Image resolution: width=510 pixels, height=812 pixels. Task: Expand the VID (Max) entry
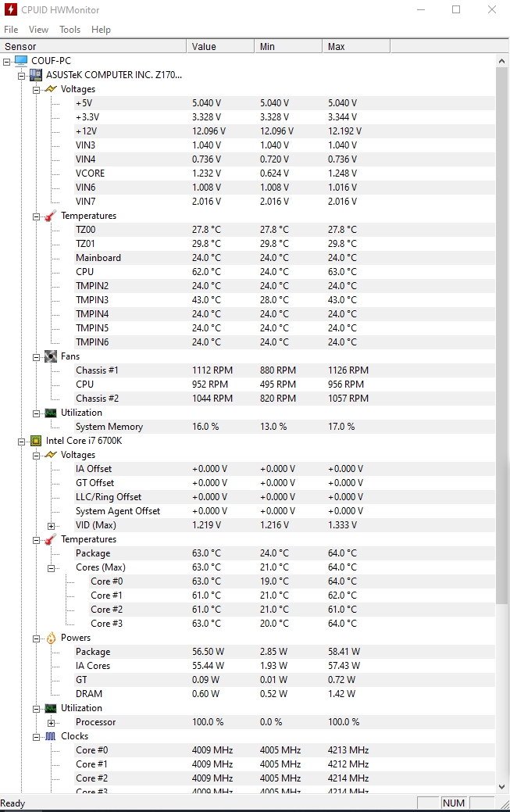coord(52,526)
